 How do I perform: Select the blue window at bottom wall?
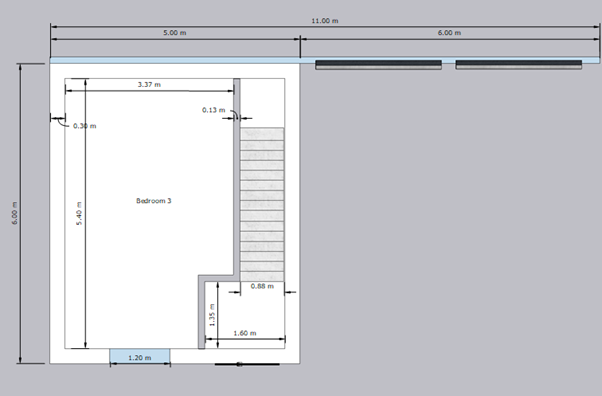[140, 356]
